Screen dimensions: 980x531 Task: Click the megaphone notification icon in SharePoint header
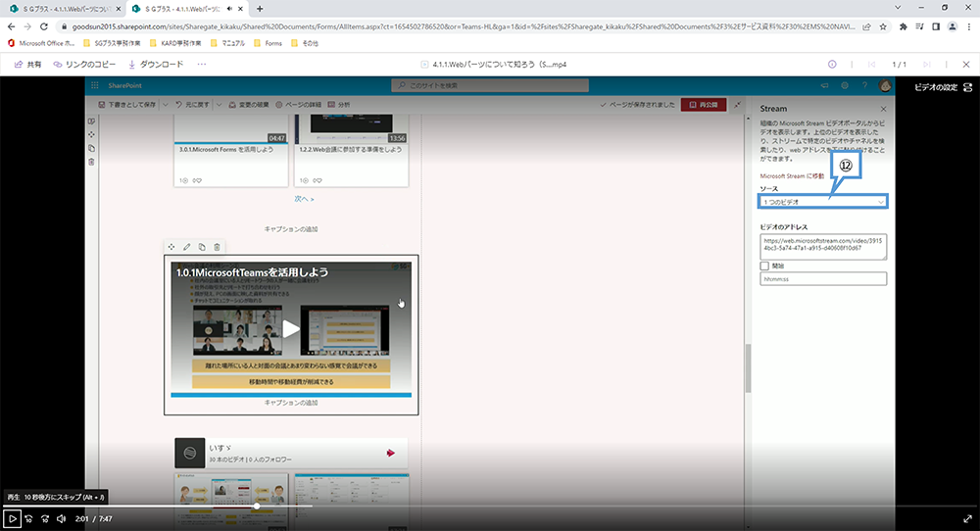824,85
